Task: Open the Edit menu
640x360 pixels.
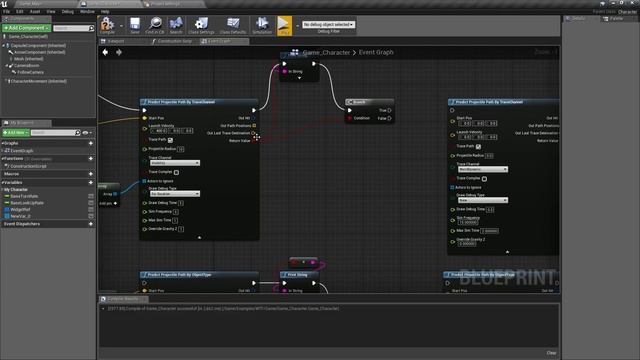Action: coord(20,11)
